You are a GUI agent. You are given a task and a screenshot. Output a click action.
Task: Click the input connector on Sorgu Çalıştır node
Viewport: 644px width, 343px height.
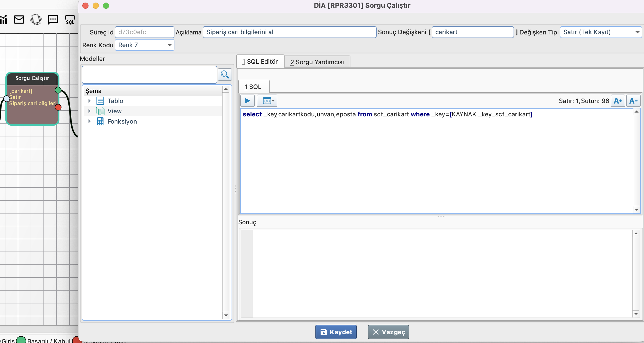tap(6, 98)
